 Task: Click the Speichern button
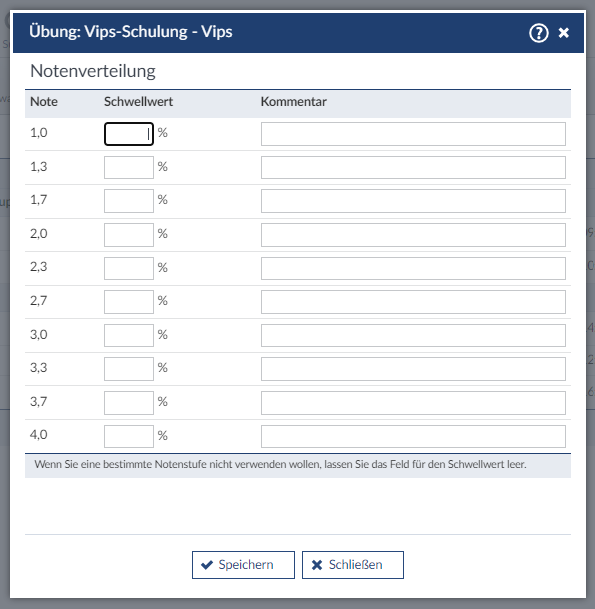243,565
